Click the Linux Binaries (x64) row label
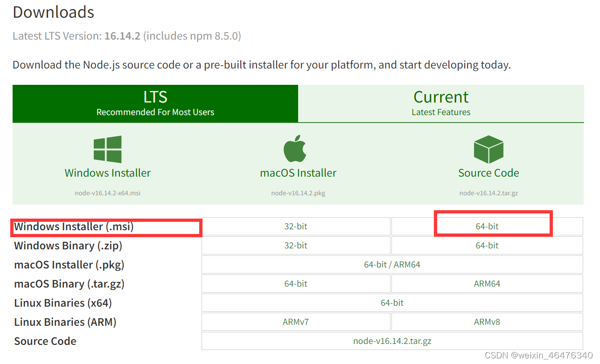 [x=63, y=303]
